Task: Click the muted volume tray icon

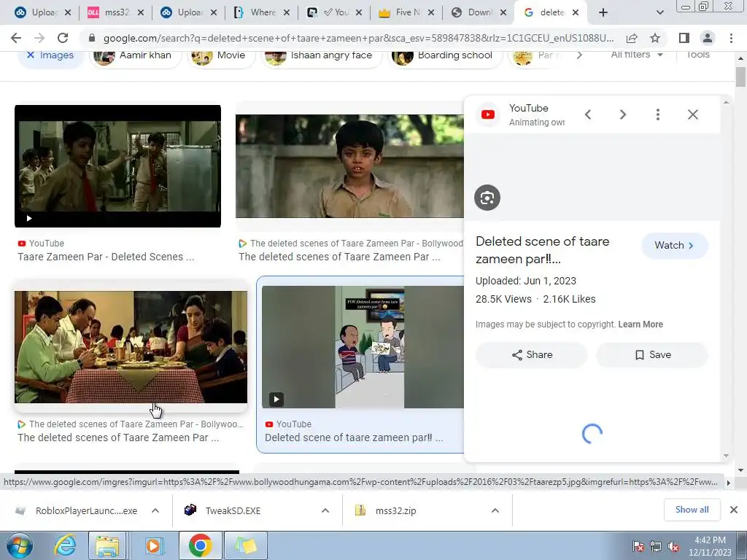Action: (x=673, y=547)
